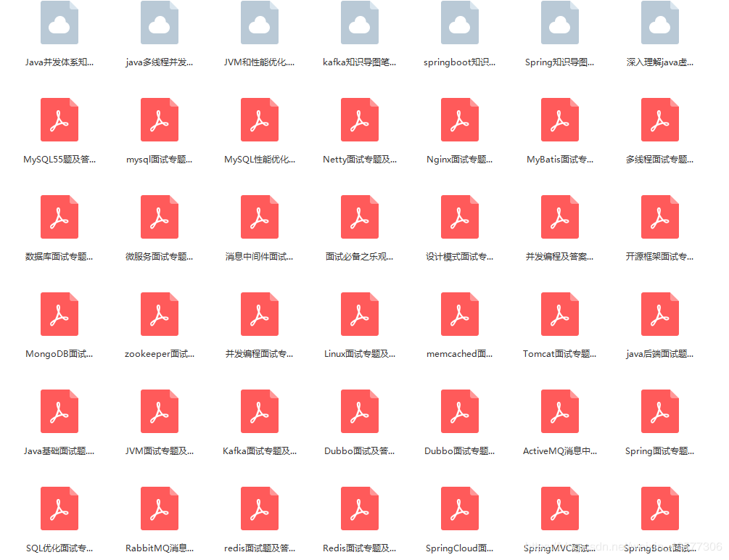729x560 pixels.
Task: Open the 并发编程及答案... PDF icon
Action: pos(560,217)
